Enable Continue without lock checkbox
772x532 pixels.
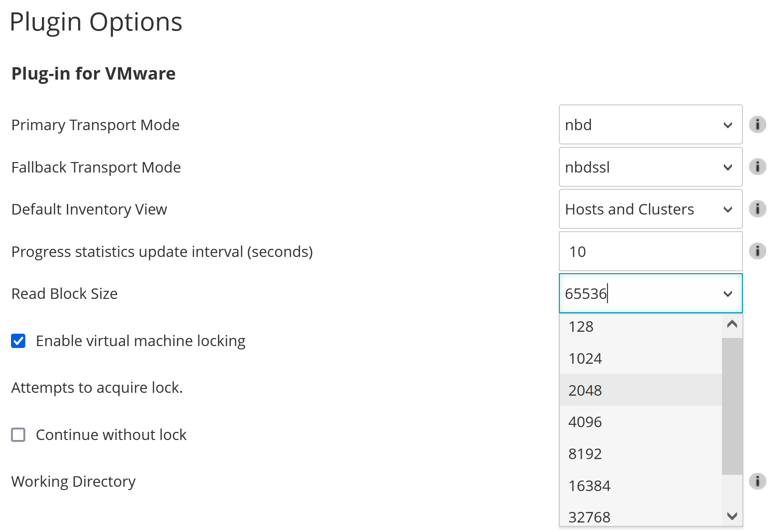coord(18,435)
